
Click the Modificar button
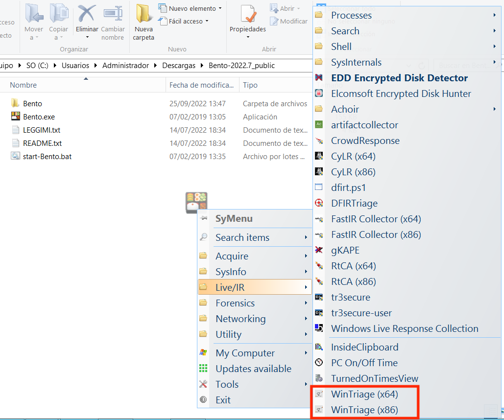pos(288,21)
